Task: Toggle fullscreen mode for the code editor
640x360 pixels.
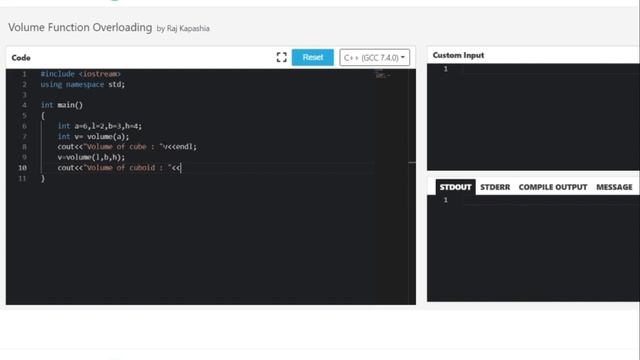Action: click(281, 57)
